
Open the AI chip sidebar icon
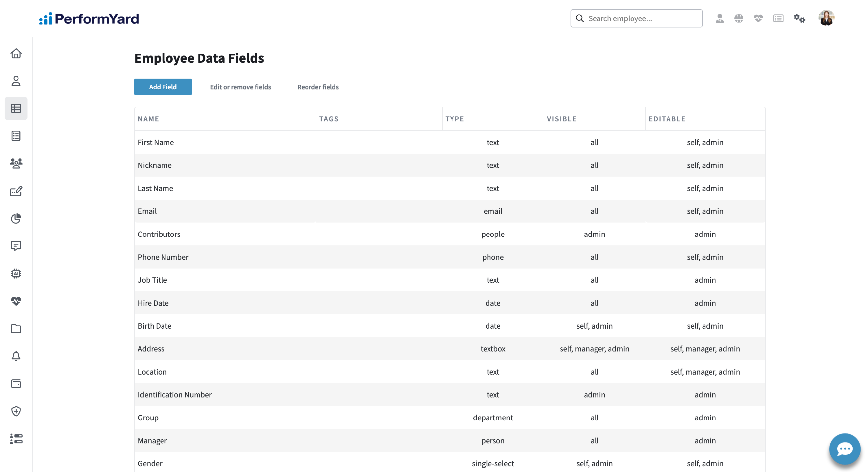(x=16, y=273)
